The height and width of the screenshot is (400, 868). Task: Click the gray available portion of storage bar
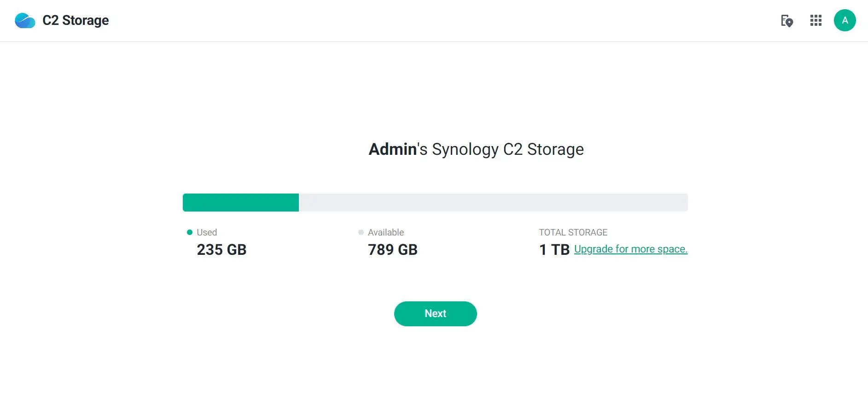click(x=493, y=203)
